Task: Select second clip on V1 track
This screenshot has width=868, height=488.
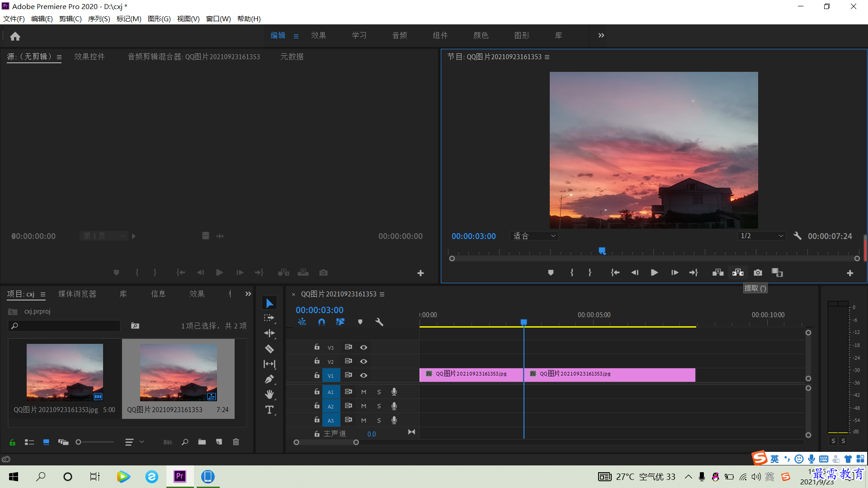Action: (609, 375)
